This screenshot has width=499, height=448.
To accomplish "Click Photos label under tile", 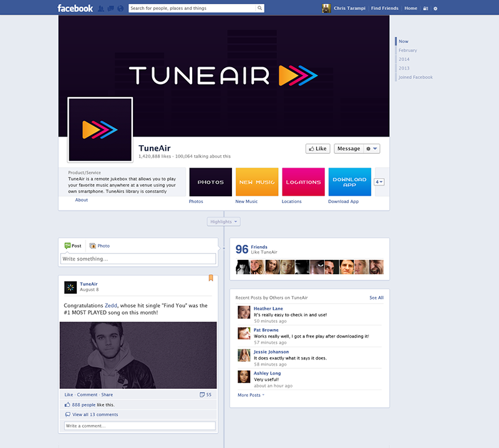I will 196,201.
